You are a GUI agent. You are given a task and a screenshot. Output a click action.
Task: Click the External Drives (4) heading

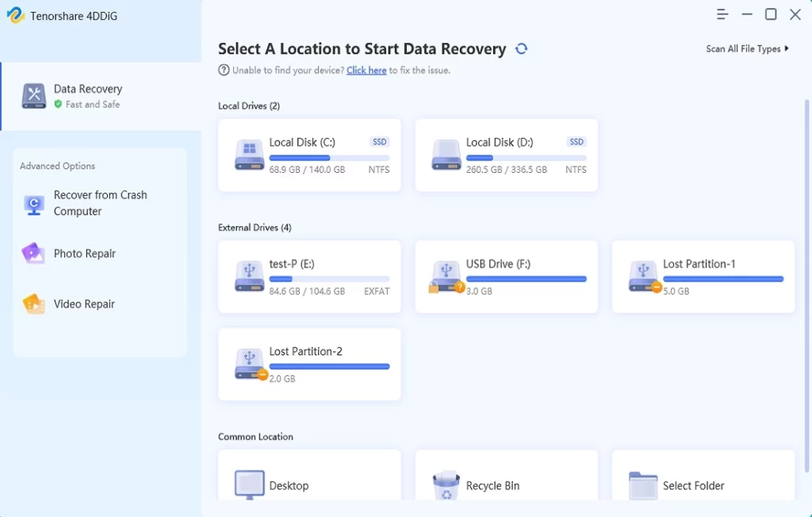pos(255,228)
